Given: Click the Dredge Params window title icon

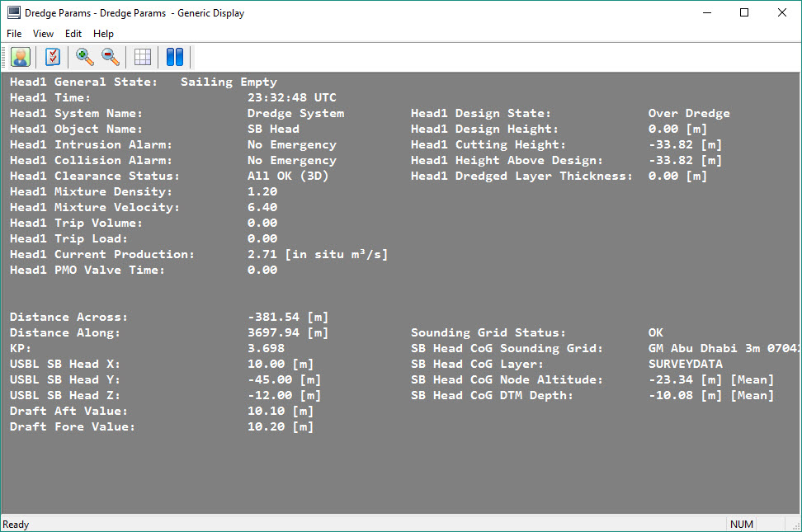Looking at the screenshot, I should (x=14, y=12).
